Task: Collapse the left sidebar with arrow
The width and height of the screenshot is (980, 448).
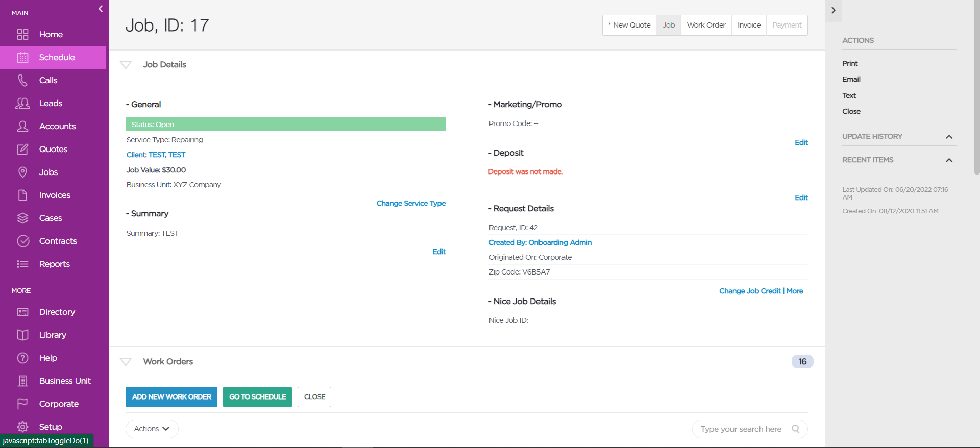Action: coord(101,9)
